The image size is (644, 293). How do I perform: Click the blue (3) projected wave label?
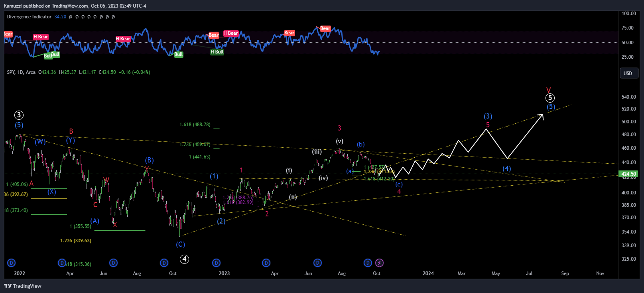[x=488, y=116]
